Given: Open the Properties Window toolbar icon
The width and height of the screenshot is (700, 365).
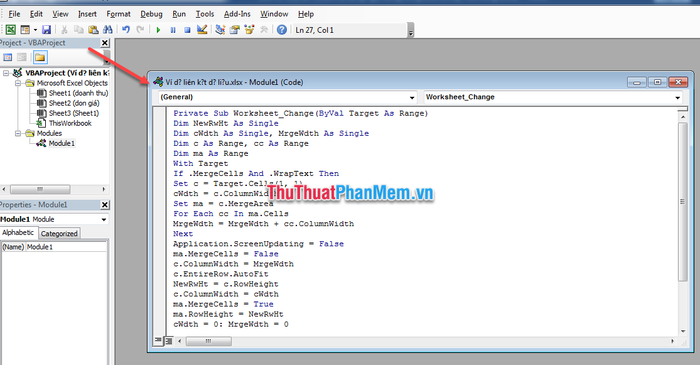Looking at the screenshot, I should pyautogui.click(x=234, y=30).
